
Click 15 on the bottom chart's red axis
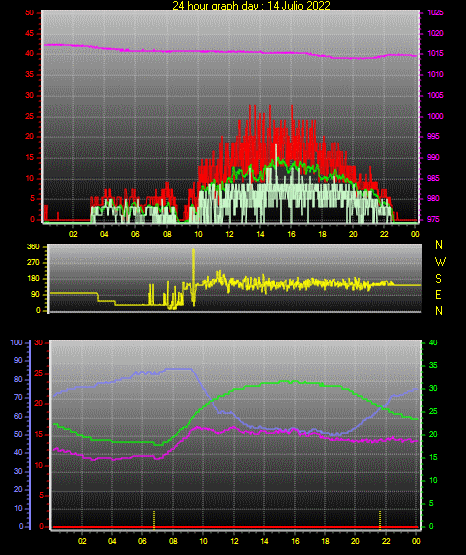pos(39,434)
